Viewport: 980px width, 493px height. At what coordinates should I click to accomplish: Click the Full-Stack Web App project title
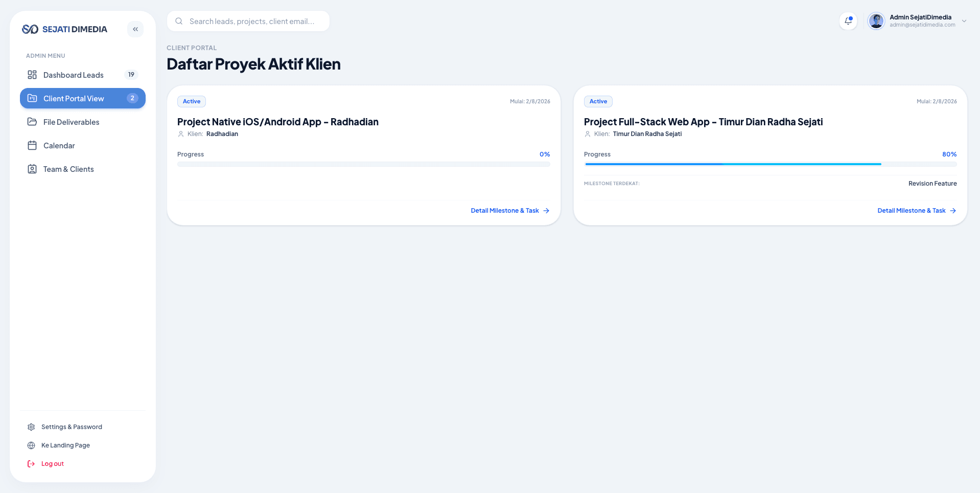(x=703, y=122)
